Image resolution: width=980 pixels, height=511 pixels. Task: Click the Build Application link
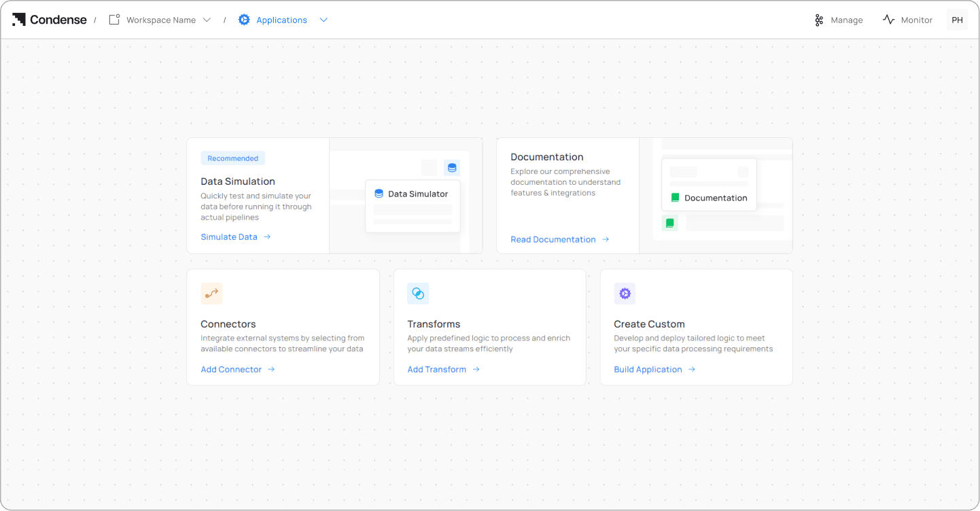click(x=648, y=370)
